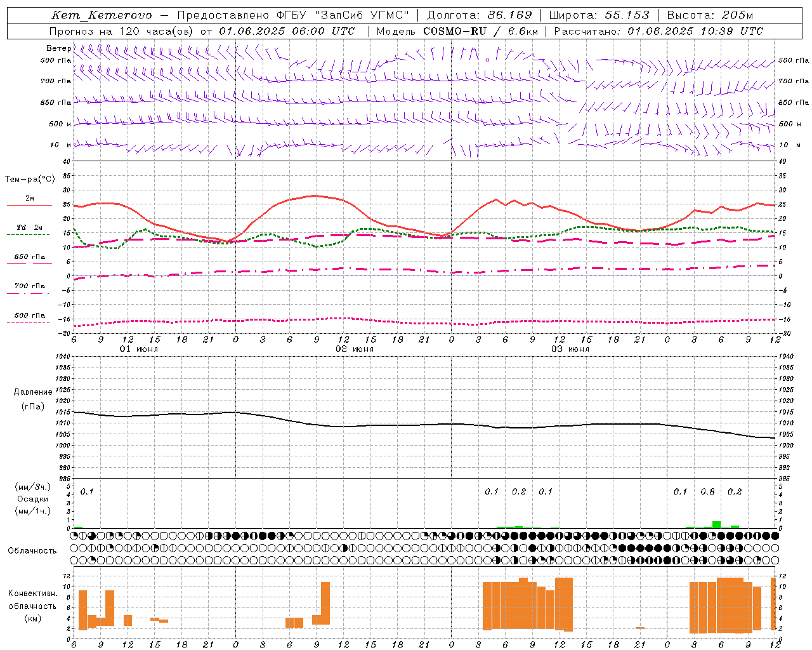Click the '(мм/1ч.)' precipitation unit label
Screen dimensions: 812x650
pos(33,511)
